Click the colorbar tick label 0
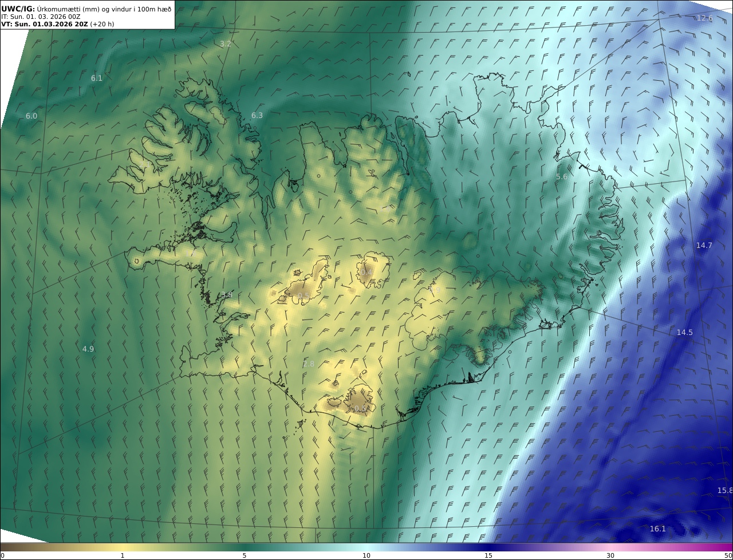 click(2, 555)
